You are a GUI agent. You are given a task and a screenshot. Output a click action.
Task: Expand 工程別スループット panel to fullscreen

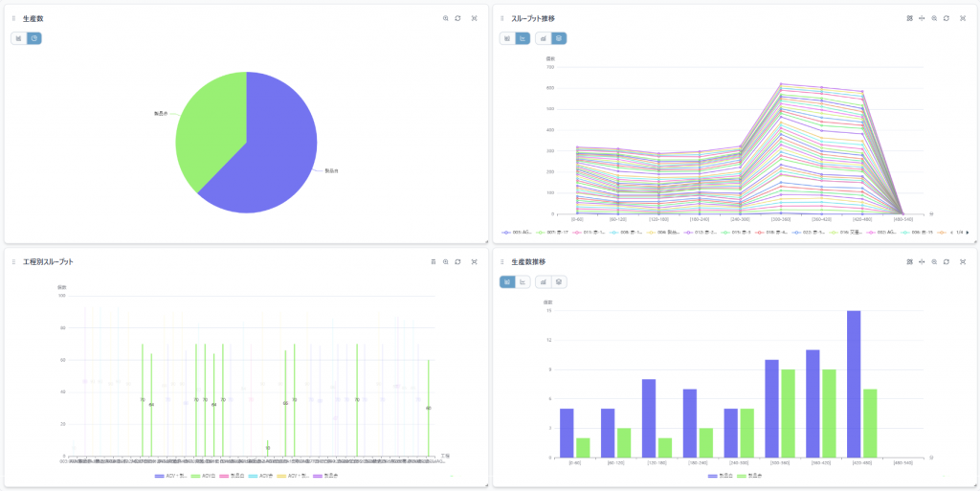pyautogui.click(x=475, y=262)
